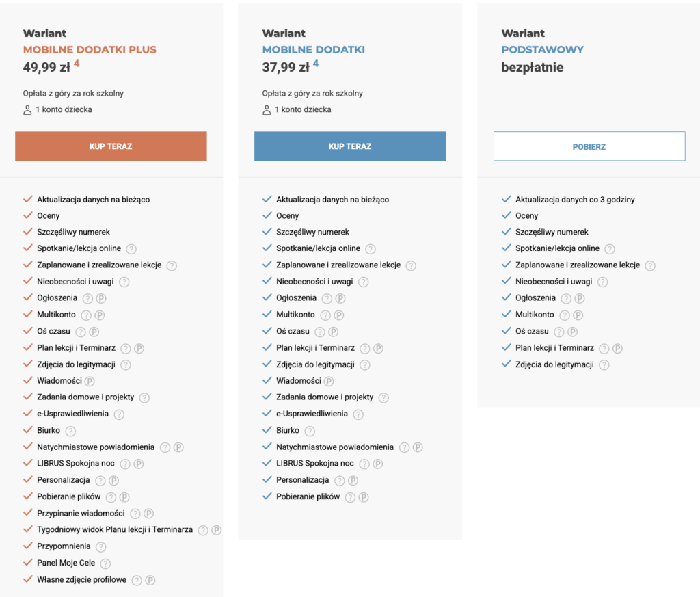Open help icon beside Przypomnienia

coord(101,547)
